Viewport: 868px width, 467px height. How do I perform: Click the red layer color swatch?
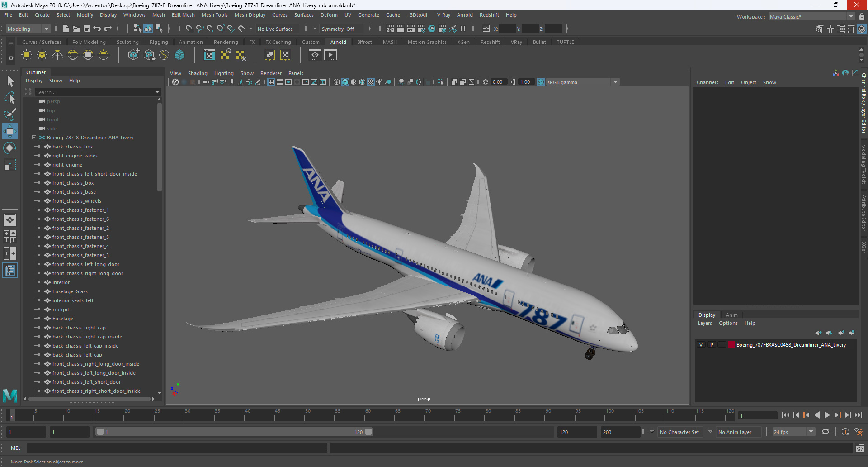tap(731, 345)
